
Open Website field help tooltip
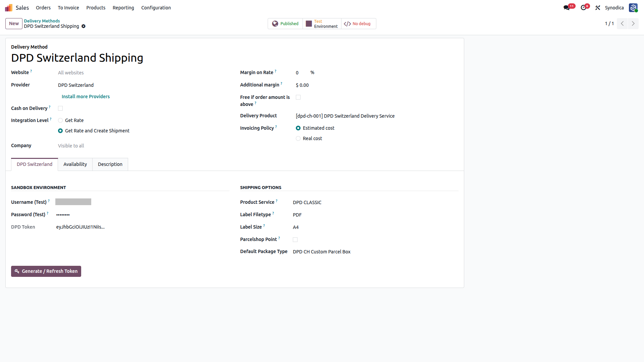(x=31, y=71)
